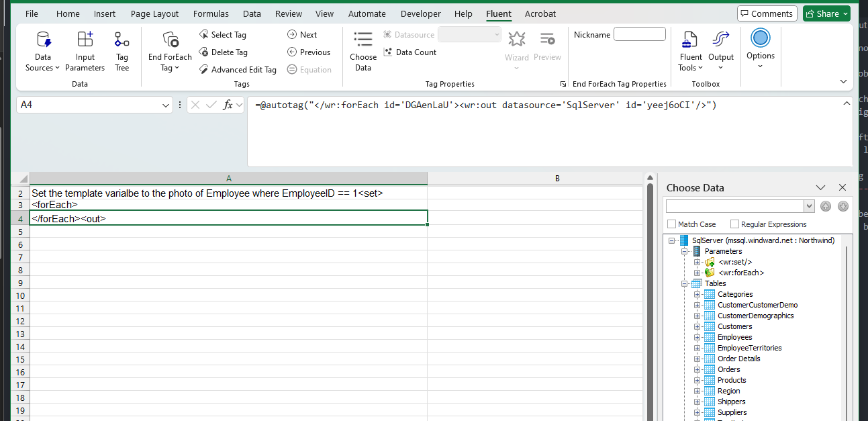The width and height of the screenshot is (868, 421).
Task: Click the SqlServer datasource icon in tree
Action: [x=684, y=240]
